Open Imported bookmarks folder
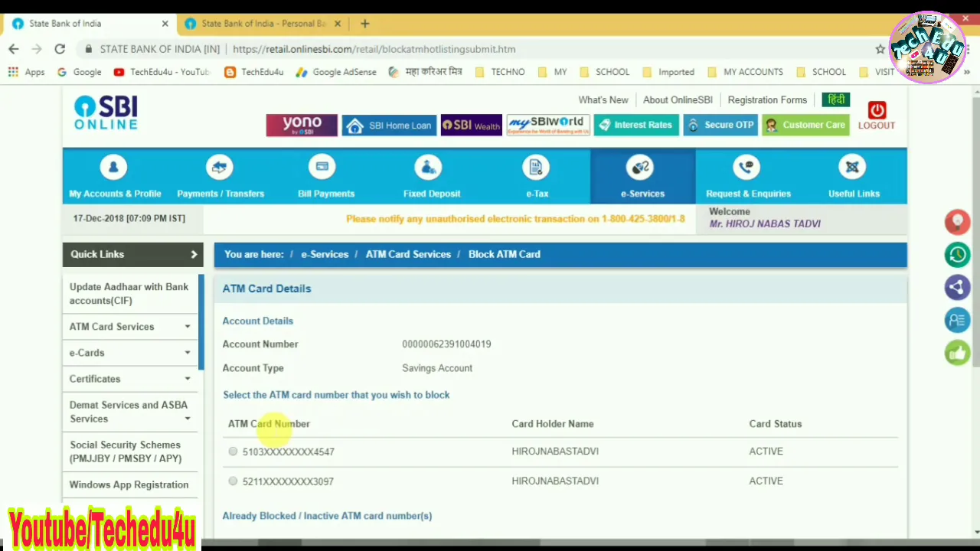This screenshot has width=980, height=551. 668,72
